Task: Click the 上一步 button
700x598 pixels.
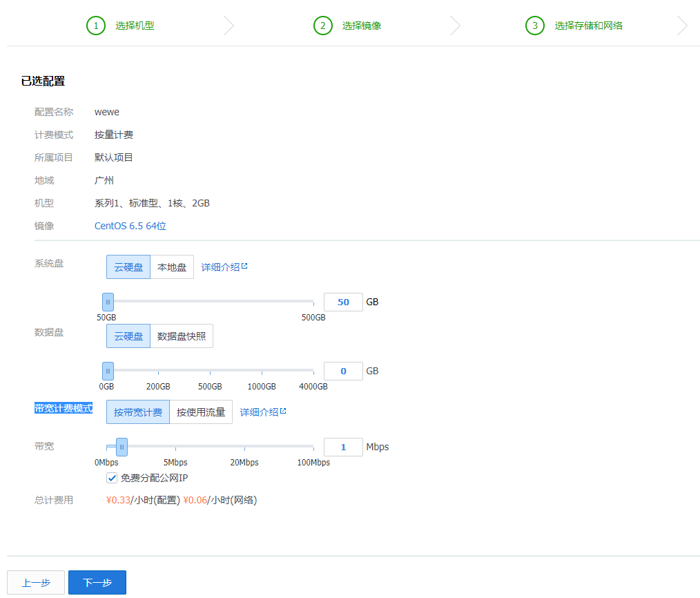Action: (x=36, y=582)
